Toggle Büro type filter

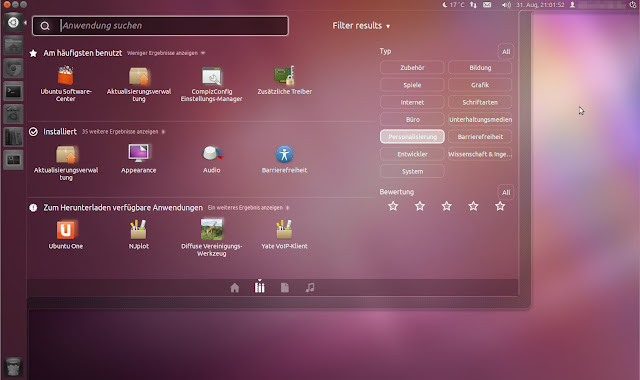(x=412, y=120)
